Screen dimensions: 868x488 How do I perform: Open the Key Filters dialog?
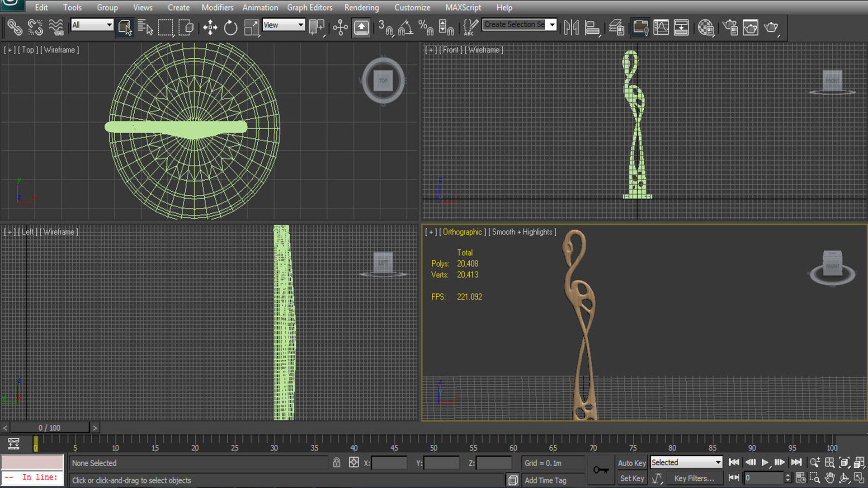(x=694, y=478)
